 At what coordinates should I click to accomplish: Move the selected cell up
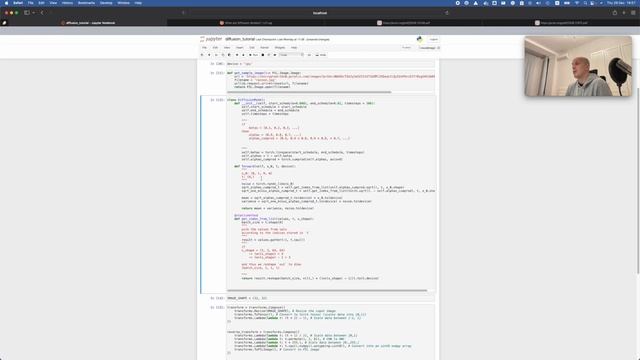pyautogui.click(x=237, y=55)
